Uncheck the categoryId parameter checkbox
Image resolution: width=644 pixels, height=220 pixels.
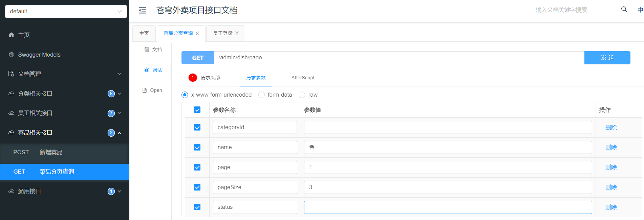(197, 127)
